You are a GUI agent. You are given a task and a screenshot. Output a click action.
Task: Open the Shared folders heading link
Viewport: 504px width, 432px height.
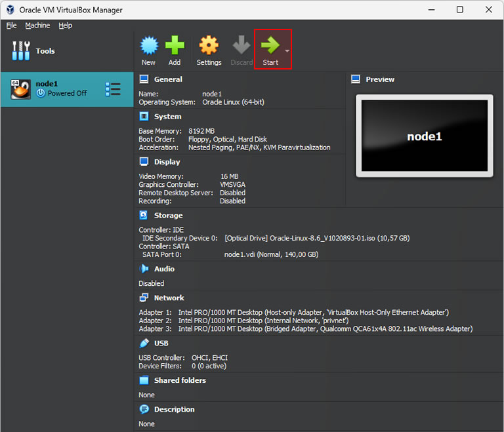[180, 380]
